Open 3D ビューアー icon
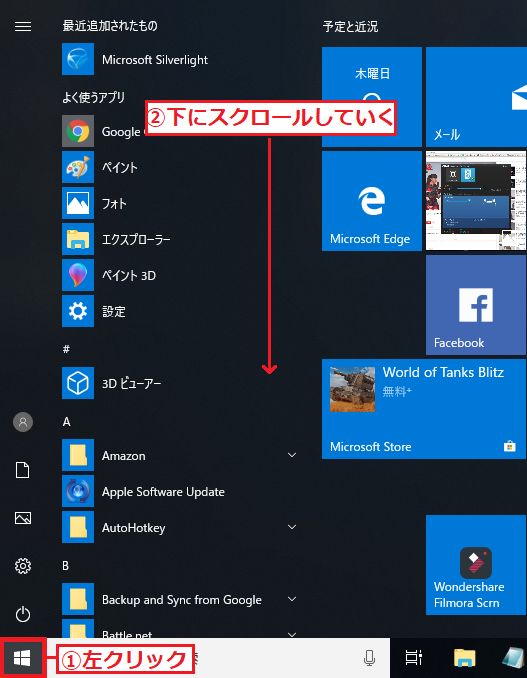The height and width of the screenshot is (678, 527). coord(78,383)
